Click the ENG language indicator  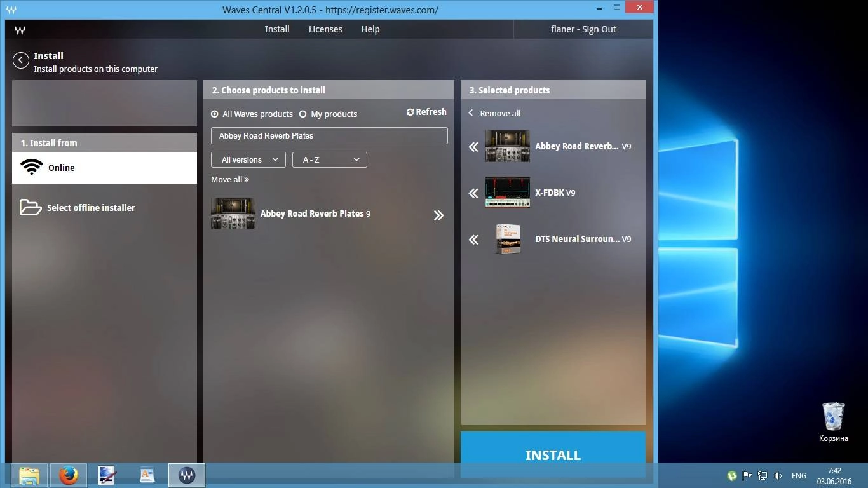point(799,476)
